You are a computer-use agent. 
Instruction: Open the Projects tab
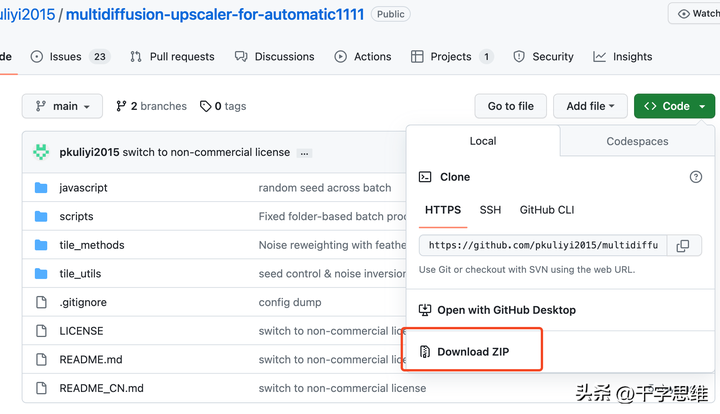(x=452, y=56)
